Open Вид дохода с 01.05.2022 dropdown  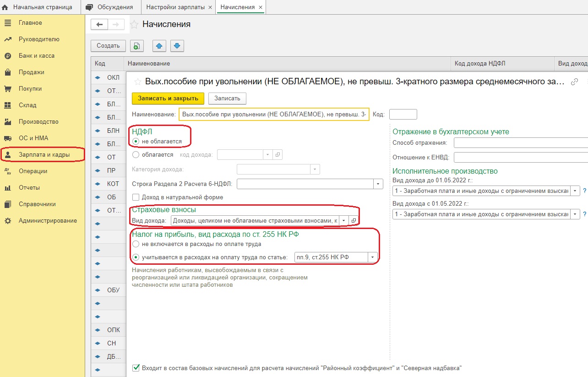tap(575, 214)
